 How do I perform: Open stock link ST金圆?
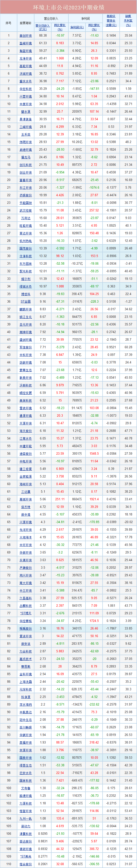click(26, 302)
